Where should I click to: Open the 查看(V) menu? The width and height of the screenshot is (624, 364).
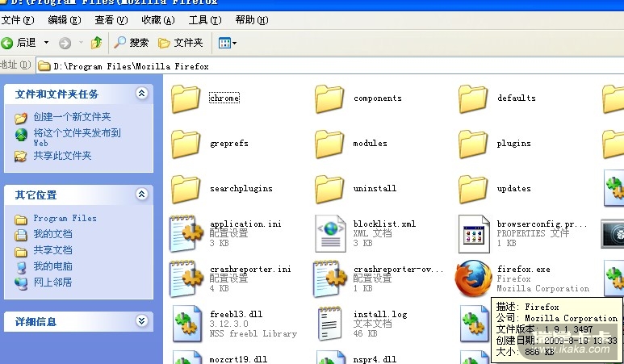pyautogui.click(x=111, y=20)
